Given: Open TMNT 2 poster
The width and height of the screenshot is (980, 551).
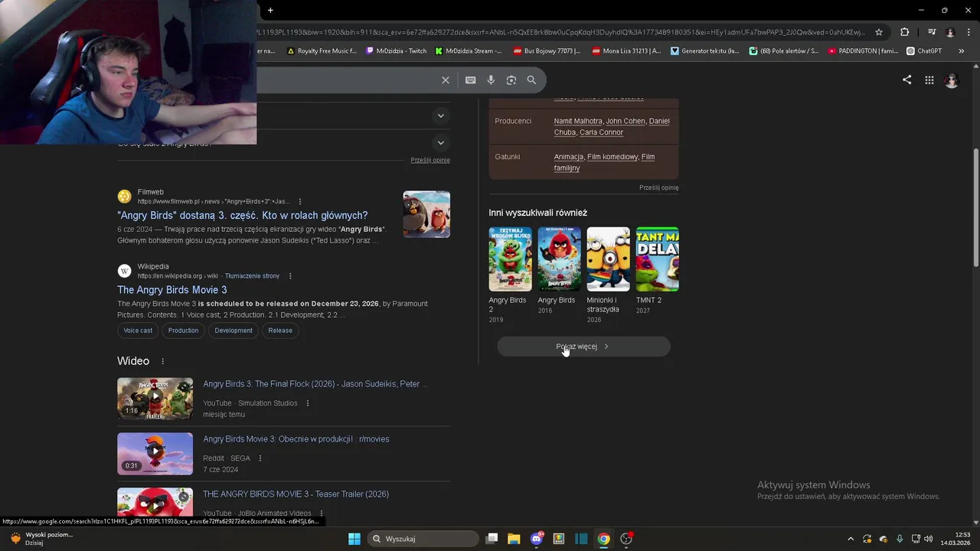Looking at the screenshot, I should [x=657, y=259].
